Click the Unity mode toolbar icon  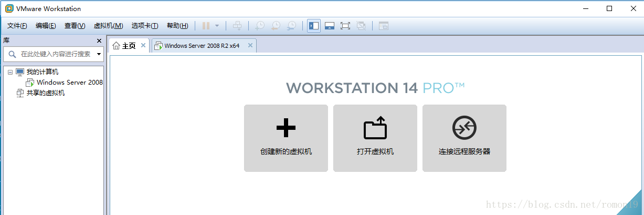tap(361, 26)
